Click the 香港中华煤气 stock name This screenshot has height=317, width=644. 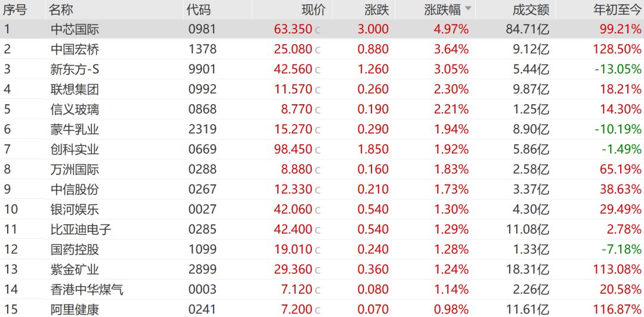[87, 290]
